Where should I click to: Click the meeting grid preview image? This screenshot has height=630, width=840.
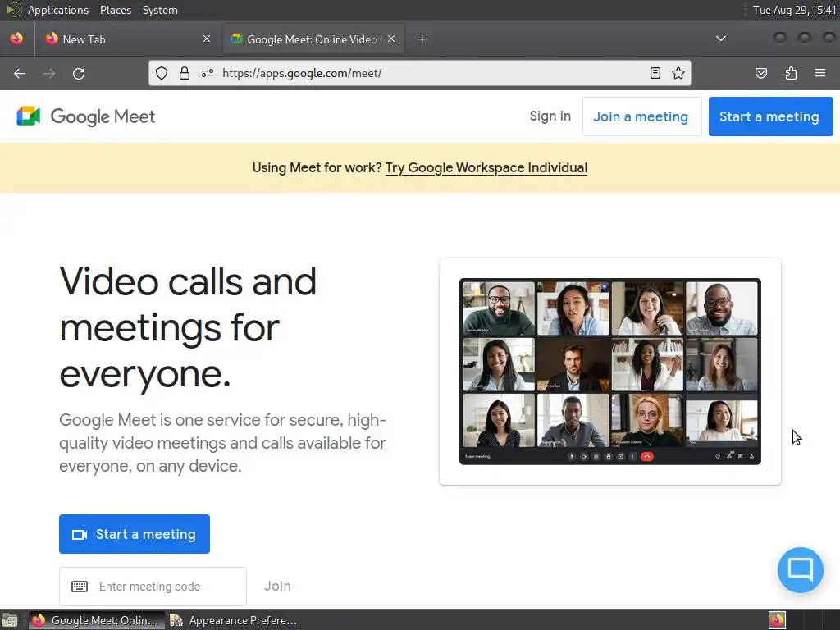click(x=609, y=372)
